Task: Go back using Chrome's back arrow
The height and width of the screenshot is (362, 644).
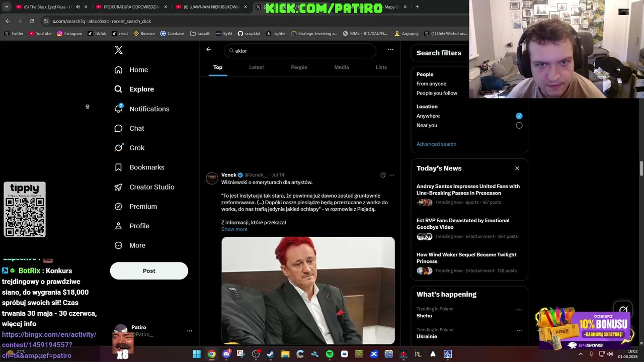Action: 8,21
